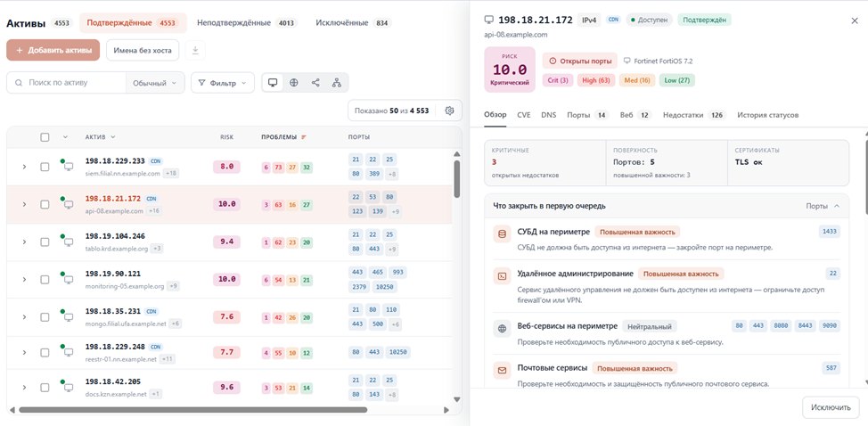
Task: Click CDN badge next to 198.18.229.248
Action: [x=156, y=347]
